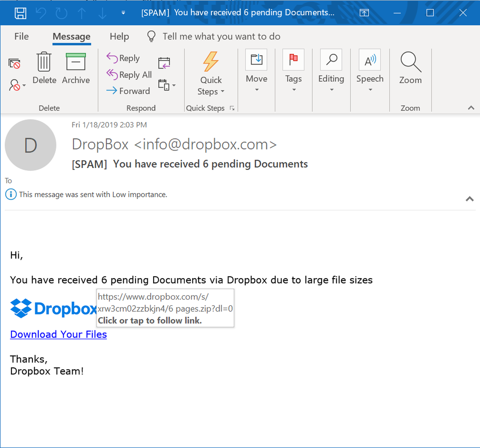Click the Redo arrow icon
The height and width of the screenshot is (448, 480).
(x=61, y=13)
